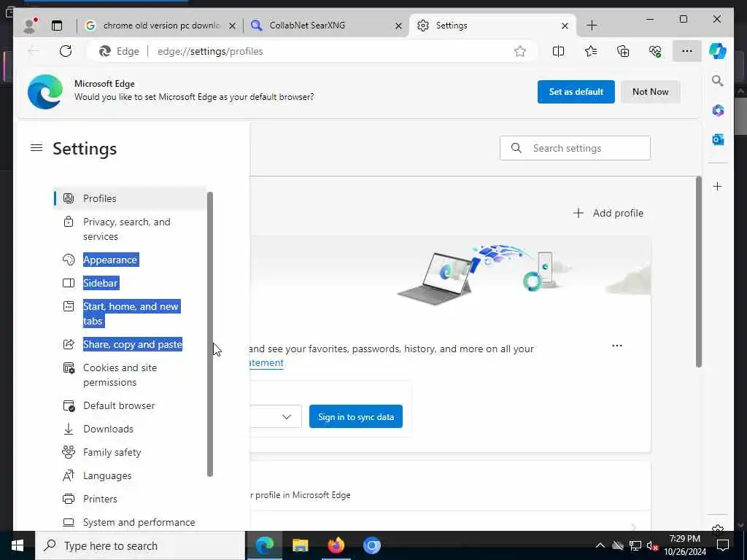Click Set as default button

pyautogui.click(x=576, y=91)
